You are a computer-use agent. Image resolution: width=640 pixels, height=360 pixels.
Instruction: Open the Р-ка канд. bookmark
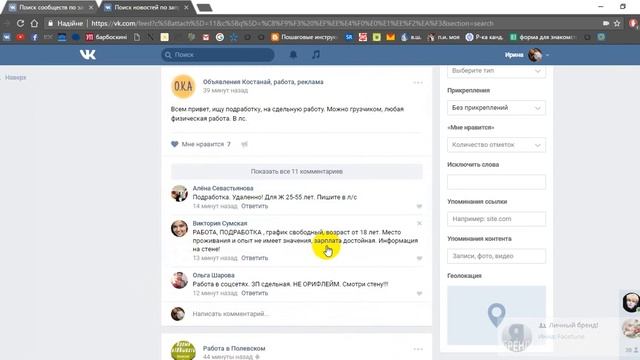point(484,37)
